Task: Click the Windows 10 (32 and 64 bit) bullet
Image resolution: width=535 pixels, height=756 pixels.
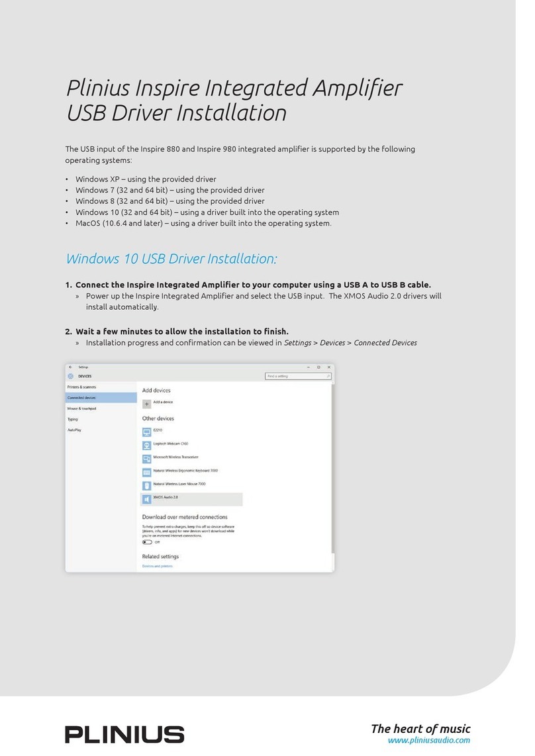Action: pos(207,212)
